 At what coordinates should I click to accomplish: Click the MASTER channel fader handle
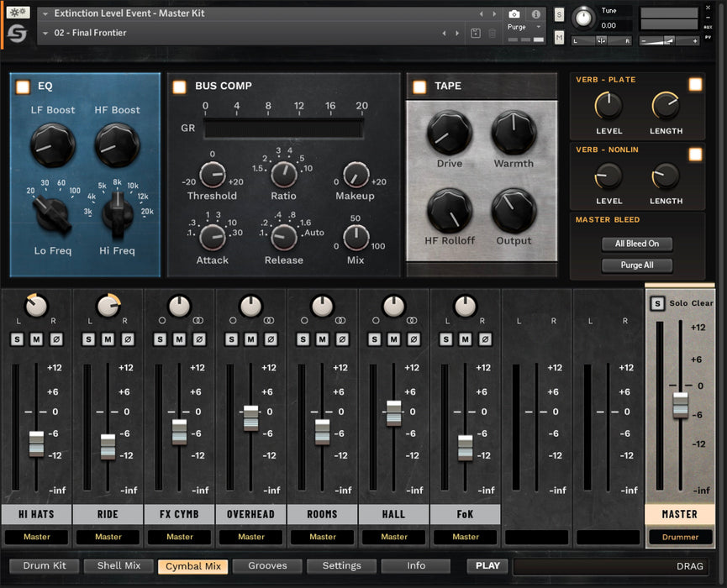[680, 405]
